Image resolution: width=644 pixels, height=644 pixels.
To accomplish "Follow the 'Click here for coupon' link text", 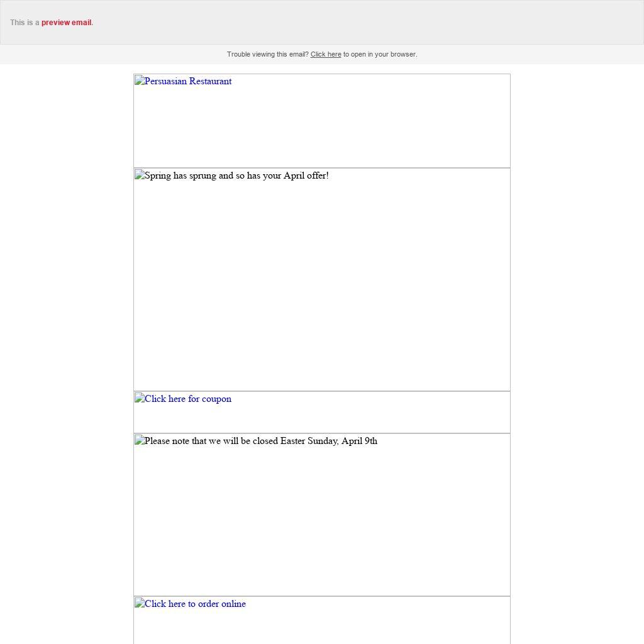I will click(x=187, y=399).
